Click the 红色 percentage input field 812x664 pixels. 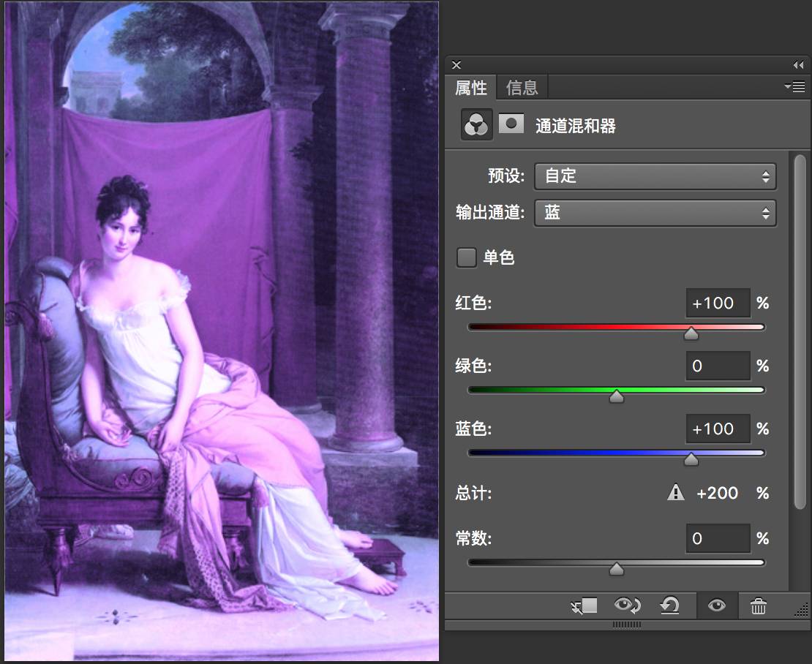coord(718,303)
